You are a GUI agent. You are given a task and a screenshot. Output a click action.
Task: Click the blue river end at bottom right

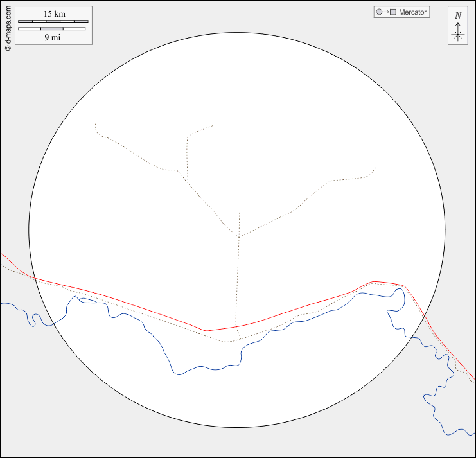[x=474, y=432]
